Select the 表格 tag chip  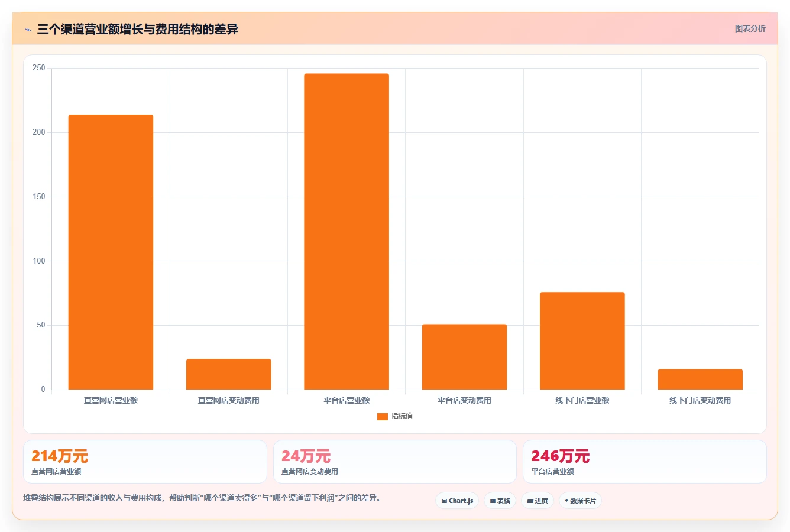500,501
